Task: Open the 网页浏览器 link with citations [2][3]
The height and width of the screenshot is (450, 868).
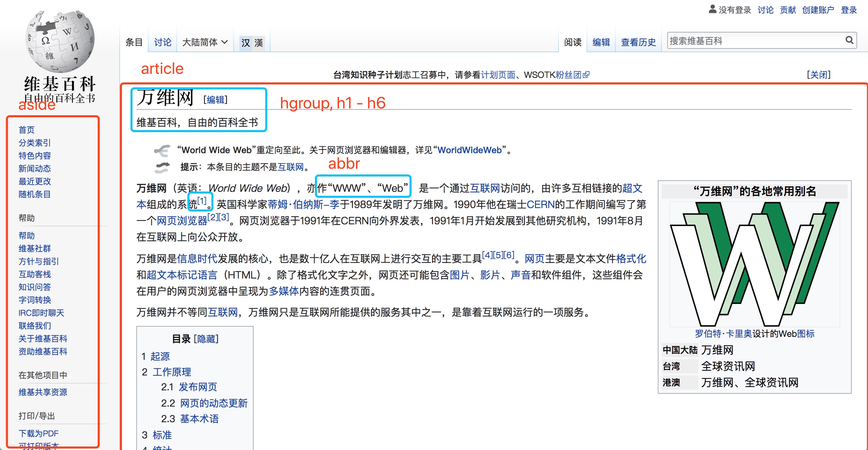Action: click(x=182, y=221)
